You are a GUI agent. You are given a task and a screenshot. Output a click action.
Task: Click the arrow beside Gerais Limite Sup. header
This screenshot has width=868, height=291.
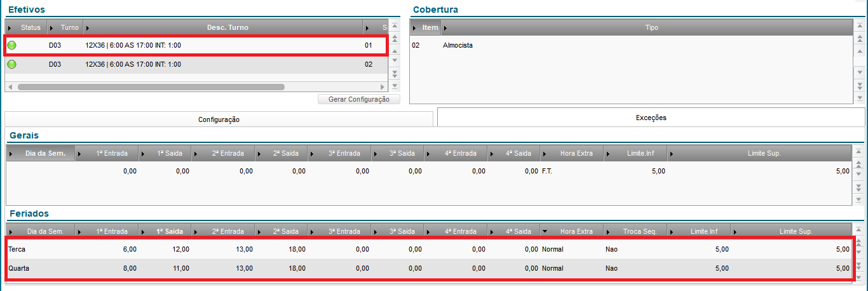pyautogui.click(x=672, y=154)
